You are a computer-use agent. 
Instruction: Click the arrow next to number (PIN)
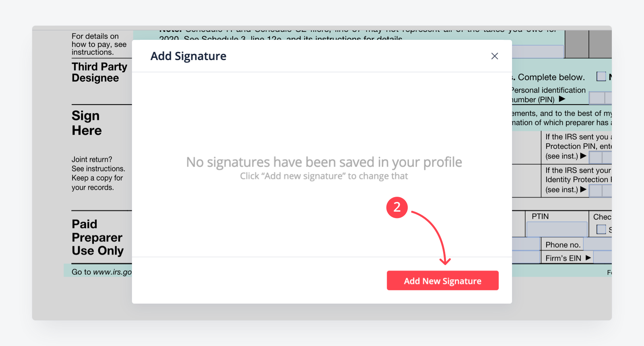562,99
